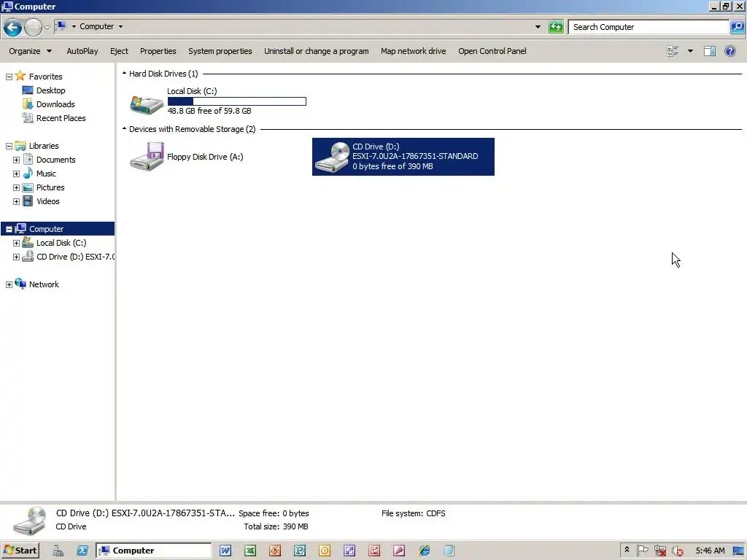The width and height of the screenshot is (747, 560).
Task: Click the Help question mark icon
Action: [x=729, y=51]
